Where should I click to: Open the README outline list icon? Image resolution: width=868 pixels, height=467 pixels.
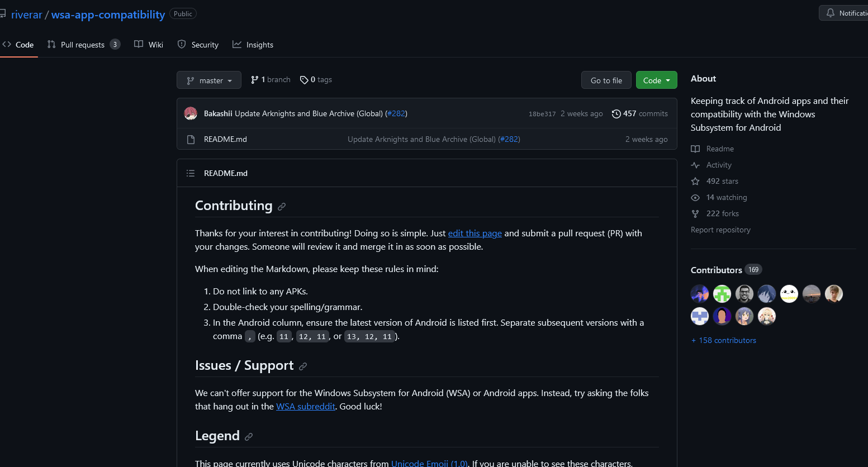coord(191,173)
